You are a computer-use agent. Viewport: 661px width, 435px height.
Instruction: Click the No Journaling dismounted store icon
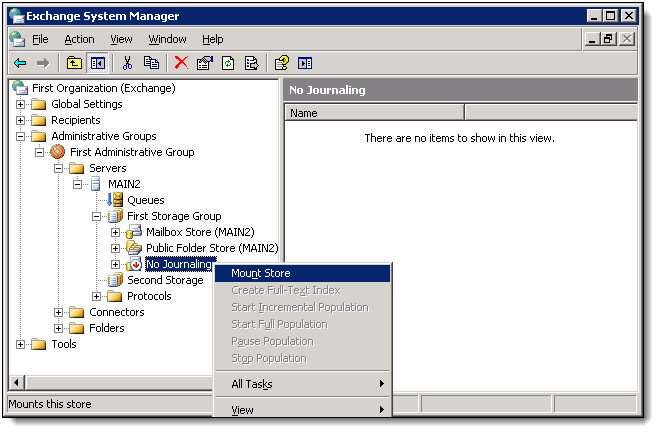pyautogui.click(x=134, y=264)
